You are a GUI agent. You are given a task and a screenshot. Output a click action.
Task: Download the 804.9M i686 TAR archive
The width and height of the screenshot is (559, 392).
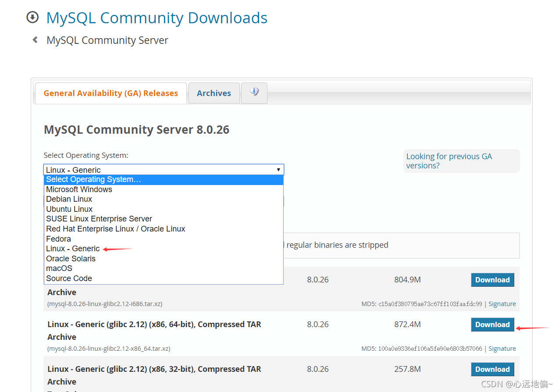492,280
